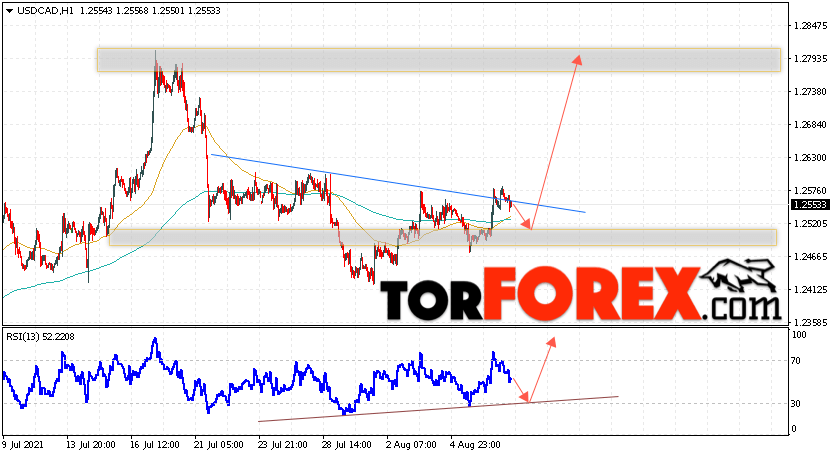Image resolution: width=834 pixels, height=456 pixels.
Task: Select price level 1.27380 on the axis
Action: (x=810, y=92)
